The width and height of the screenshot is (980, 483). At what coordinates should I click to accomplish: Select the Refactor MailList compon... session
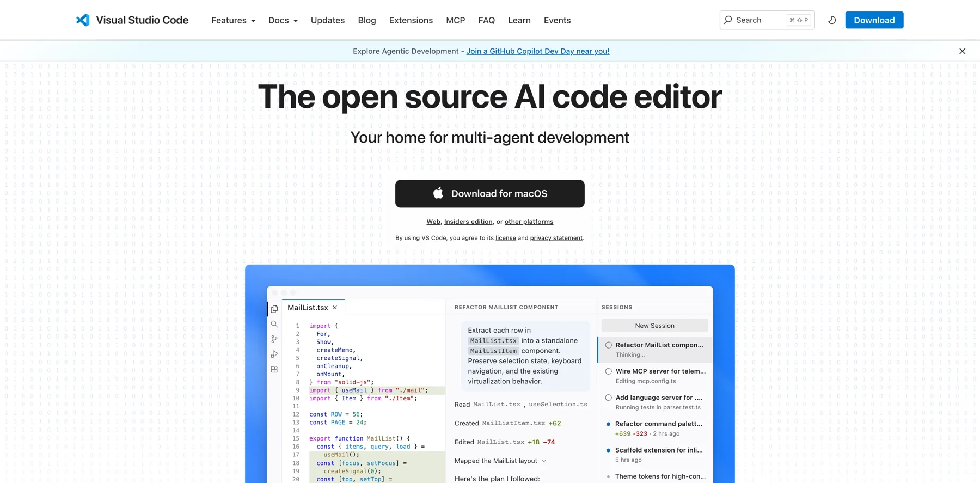click(656, 350)
